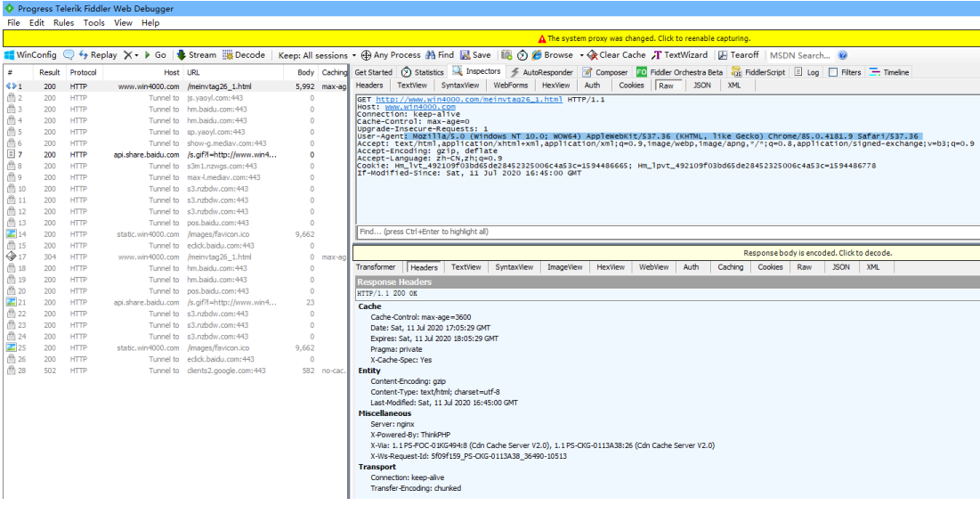This screenshot has width=980, height=514.
Task: Open the Rules menu
Action: [x=64, y=22]
